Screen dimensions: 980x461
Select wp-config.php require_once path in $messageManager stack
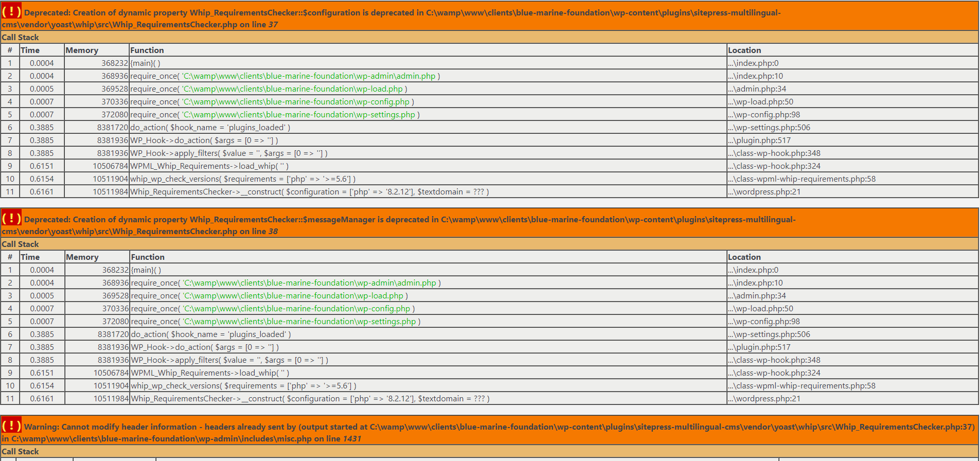pos(297,308)
